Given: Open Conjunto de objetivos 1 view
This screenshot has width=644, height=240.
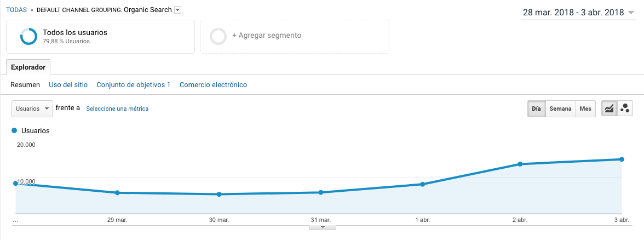Looking at the screenshot, I should click(133, 85).
